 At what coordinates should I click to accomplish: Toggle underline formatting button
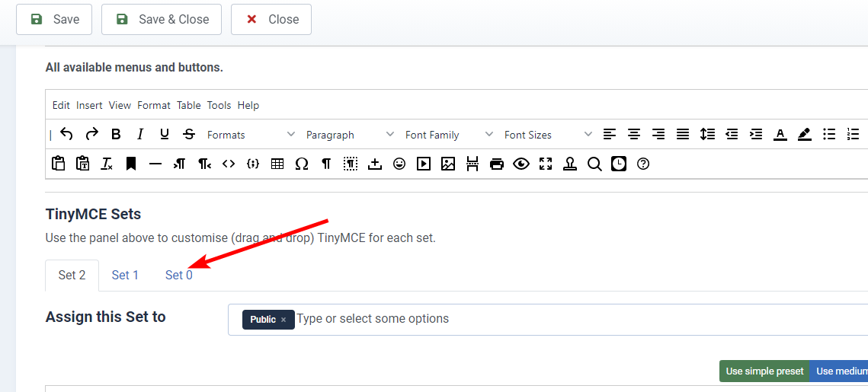[x=165, y=135]
